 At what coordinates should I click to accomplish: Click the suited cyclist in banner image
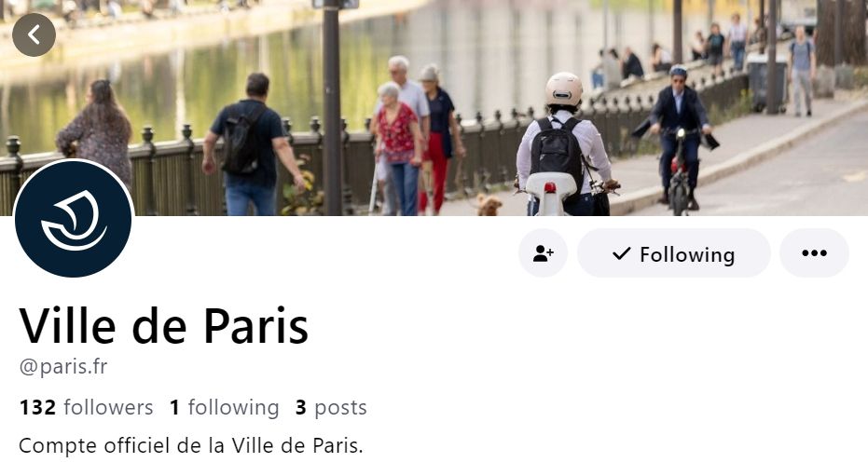pyautogui.click(x=678, y=138)
